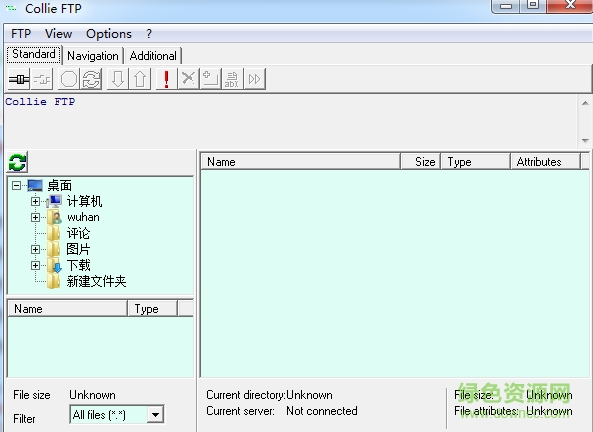
Task: Sort remote list by Attributes column
Action: pos(545,162)
